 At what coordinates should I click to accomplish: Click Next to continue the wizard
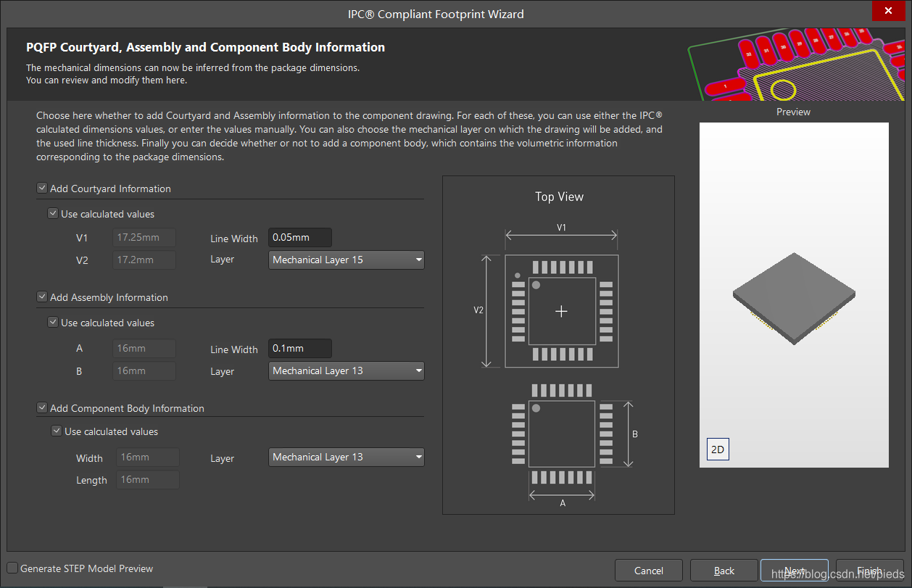[794, 571]
